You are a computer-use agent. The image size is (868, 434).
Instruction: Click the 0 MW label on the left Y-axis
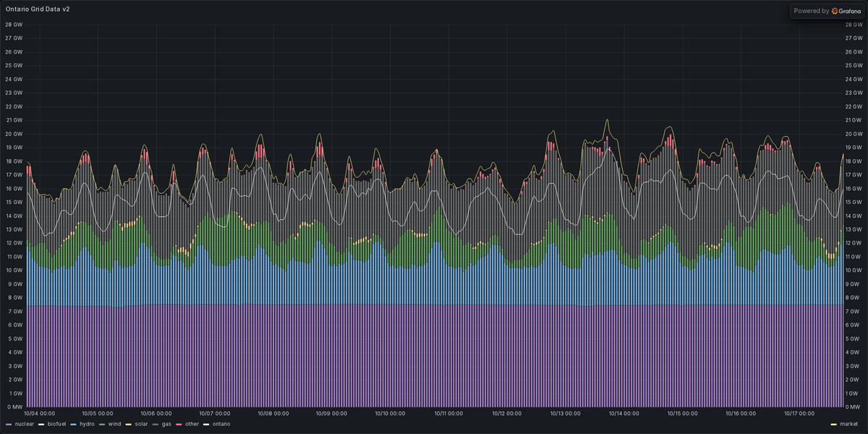14,407
